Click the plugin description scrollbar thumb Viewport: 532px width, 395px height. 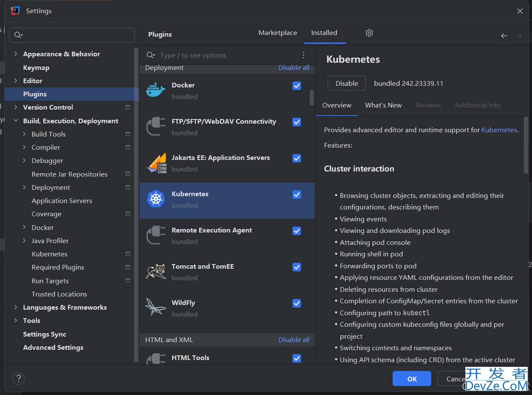(x=526, y=145)
